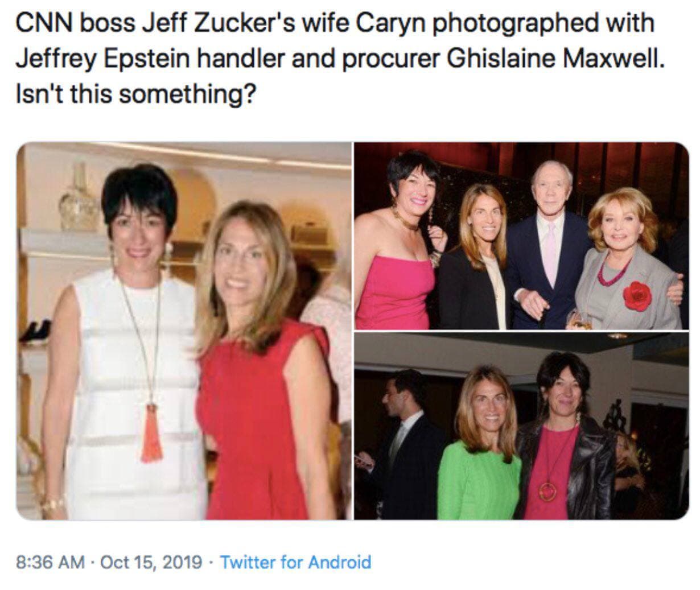Open the left photo with white dress
700x590 pixels.
[x=183, y=330]
